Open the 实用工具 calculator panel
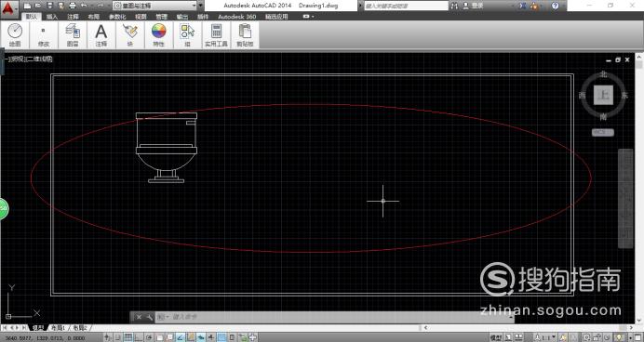644x342 pixels. pyautogui.click(x=216, y=35)
